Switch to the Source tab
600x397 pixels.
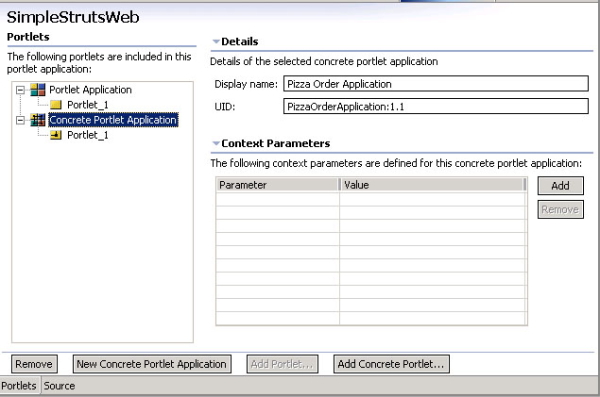59,386
